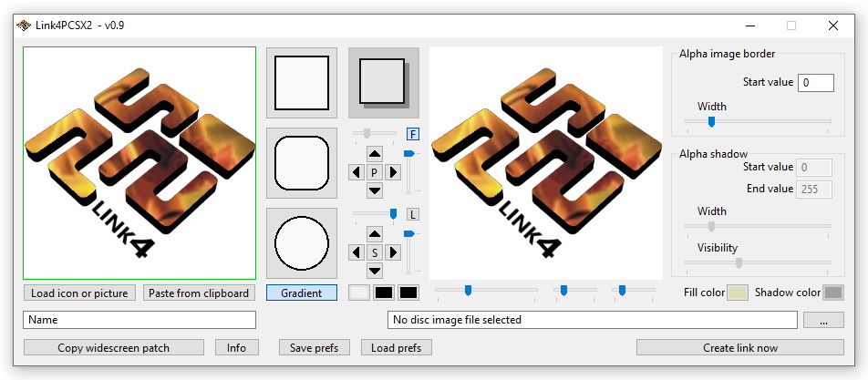Click Paste from clipboard

point(199,293)
